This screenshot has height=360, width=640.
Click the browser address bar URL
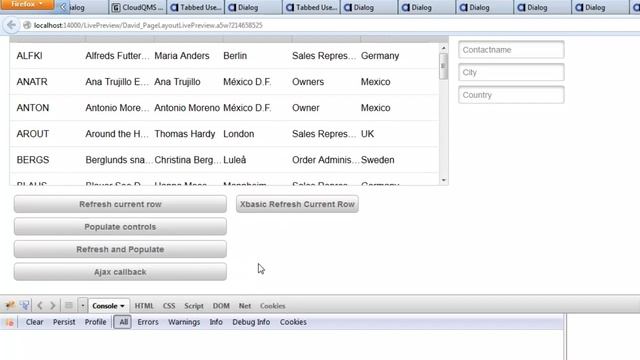point(148,25)
